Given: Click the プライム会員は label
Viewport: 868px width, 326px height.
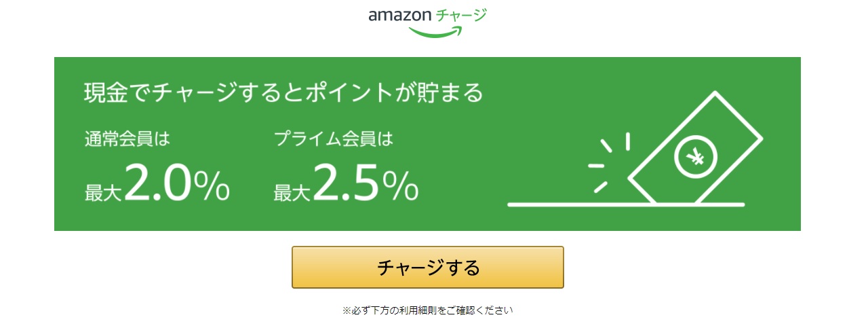Looking at the screenshot, I should point(334,139).
